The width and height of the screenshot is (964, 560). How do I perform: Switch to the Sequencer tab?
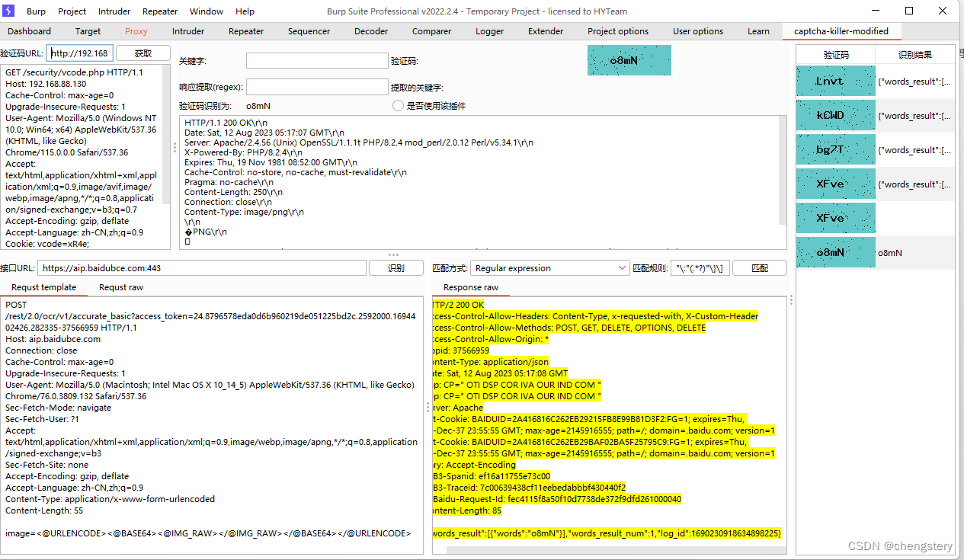(309, 31)
